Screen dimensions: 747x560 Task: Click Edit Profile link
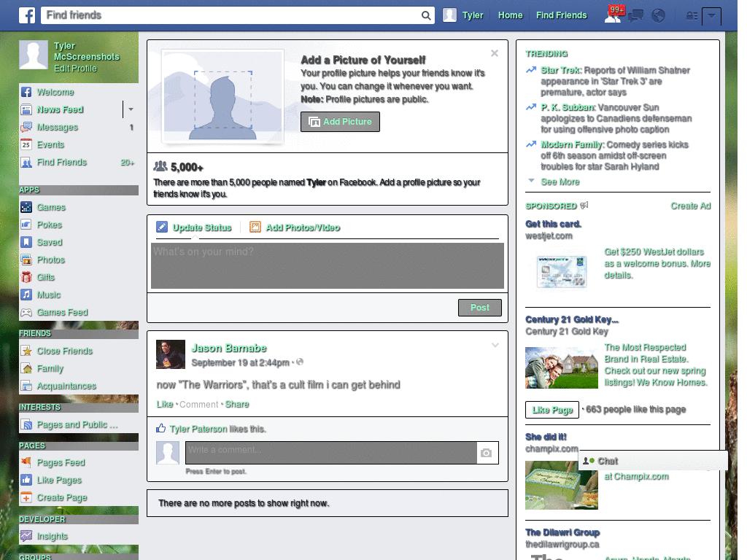75,69
